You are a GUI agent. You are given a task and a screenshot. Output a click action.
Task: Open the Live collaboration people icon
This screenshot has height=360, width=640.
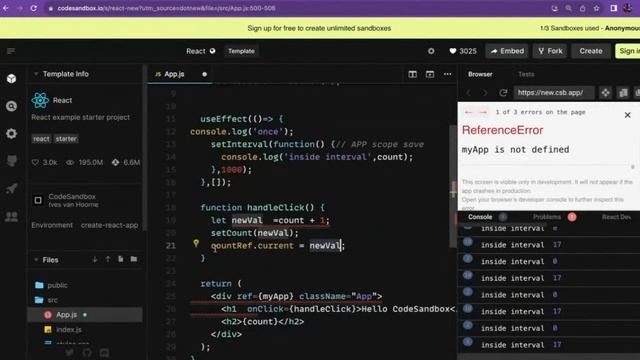click(11, 216)
